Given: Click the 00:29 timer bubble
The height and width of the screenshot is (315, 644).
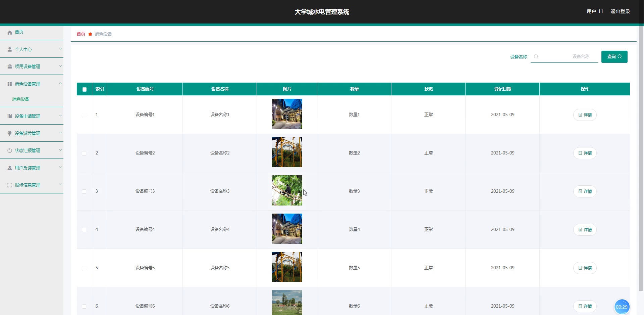Looking at the screenshot, I should point(622,307).
